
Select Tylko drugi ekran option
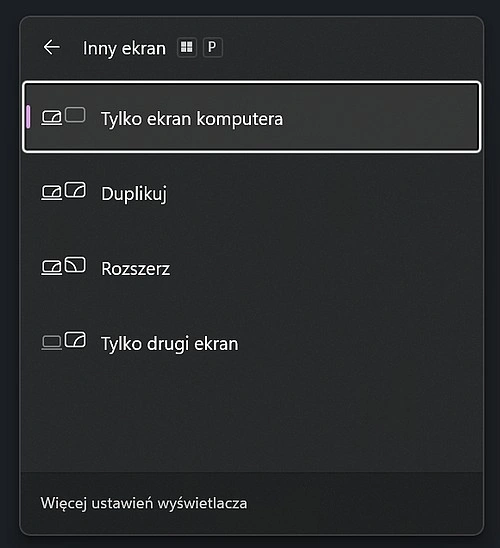(x=252, y=342)
